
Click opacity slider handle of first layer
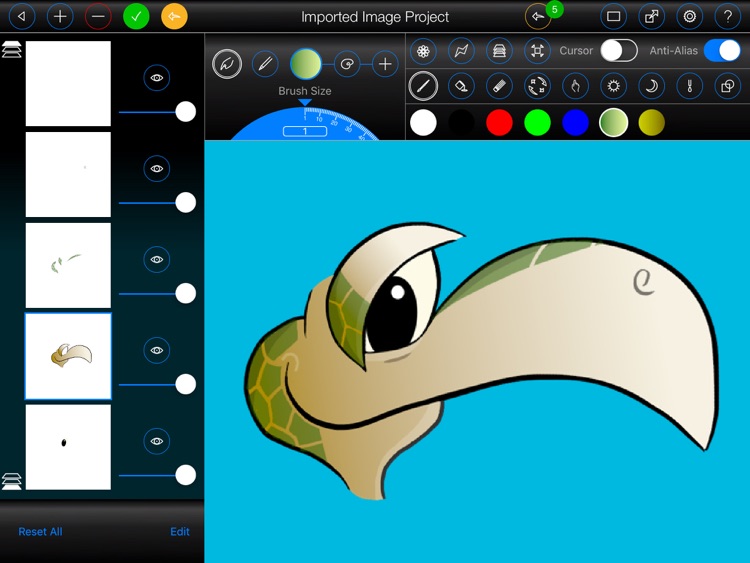(186, 112)
